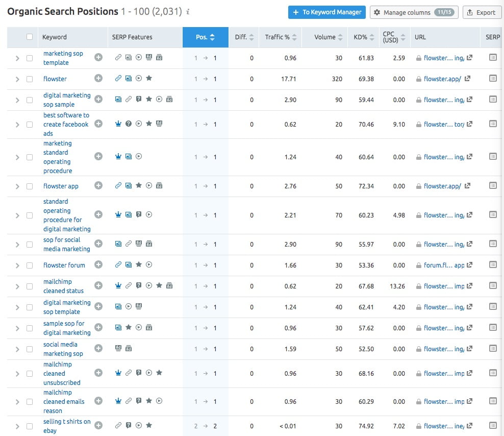
Task: Click crown icon in 'mailchimp cleaned status' row
Action: pos(118,285)
